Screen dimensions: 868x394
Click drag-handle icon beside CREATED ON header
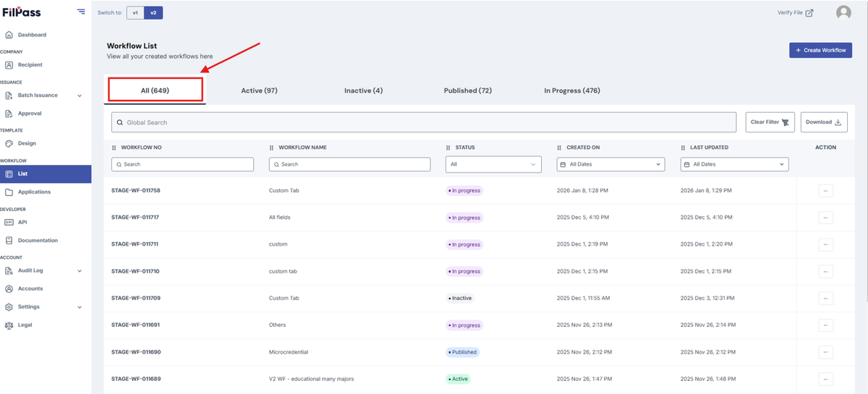(559, 147)
